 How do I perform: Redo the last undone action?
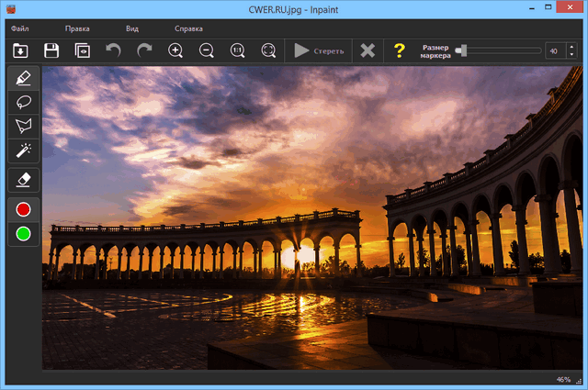(144, 50)
